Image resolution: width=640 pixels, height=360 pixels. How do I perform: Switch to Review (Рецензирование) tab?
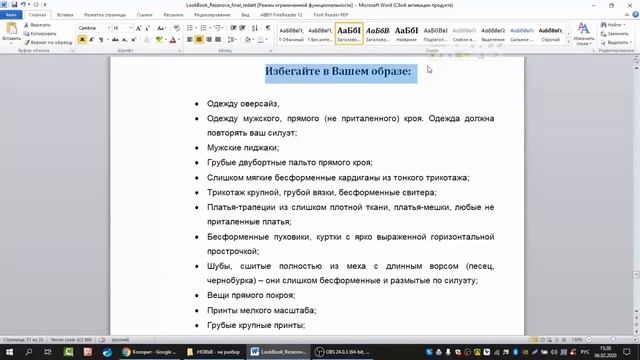212,15
